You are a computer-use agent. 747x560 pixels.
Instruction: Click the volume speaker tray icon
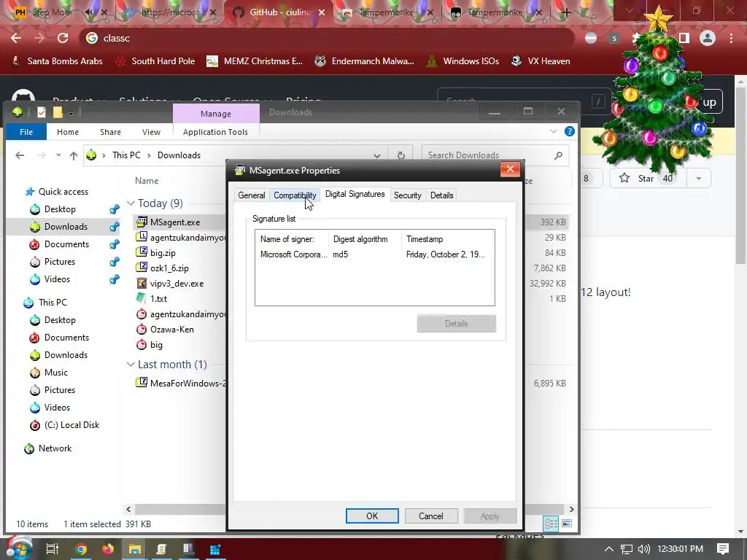point(643,549)
